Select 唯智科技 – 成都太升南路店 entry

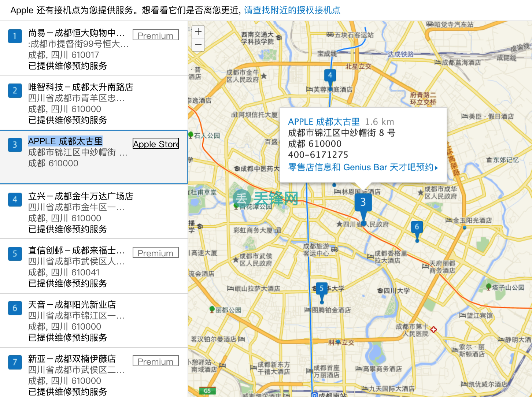[x=94, y=103]
